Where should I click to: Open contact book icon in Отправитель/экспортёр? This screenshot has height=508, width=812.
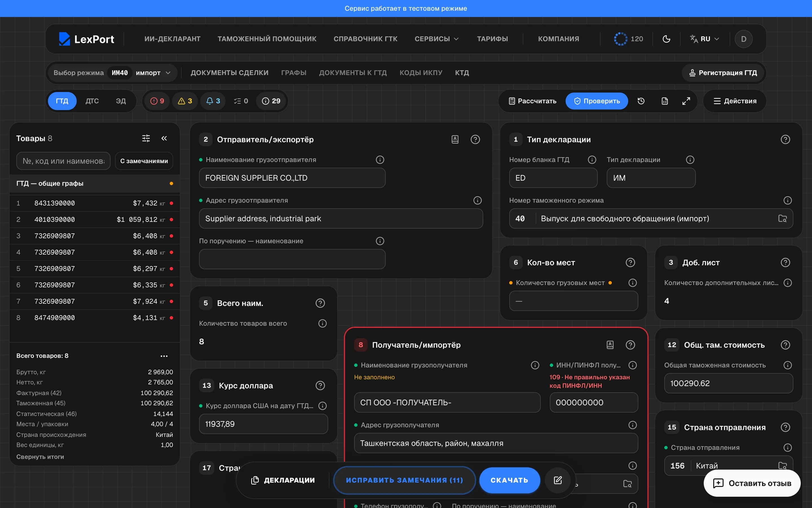coord(455,139)
